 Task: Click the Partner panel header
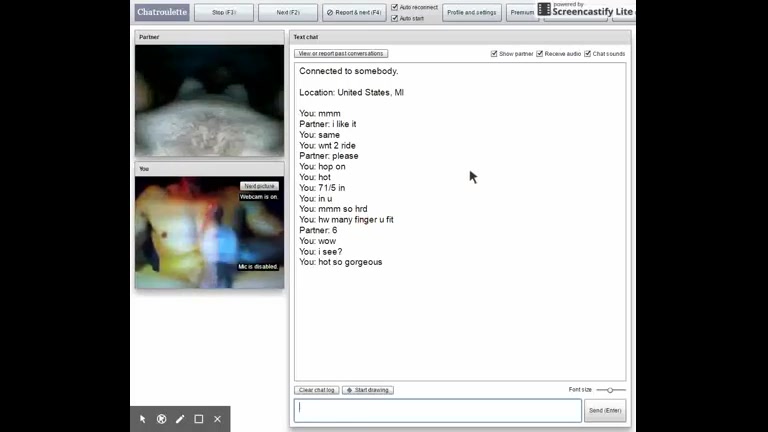click(x=209, y=37)
